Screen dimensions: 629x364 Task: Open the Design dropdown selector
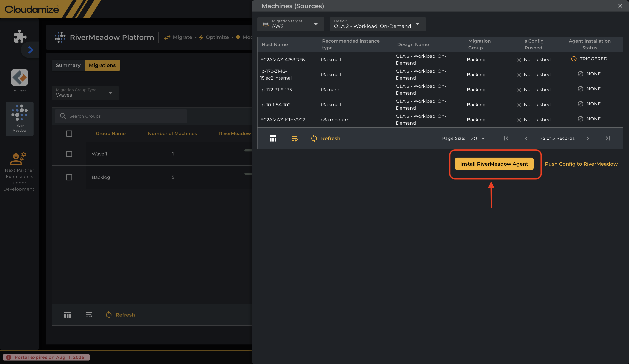point(378,24)
